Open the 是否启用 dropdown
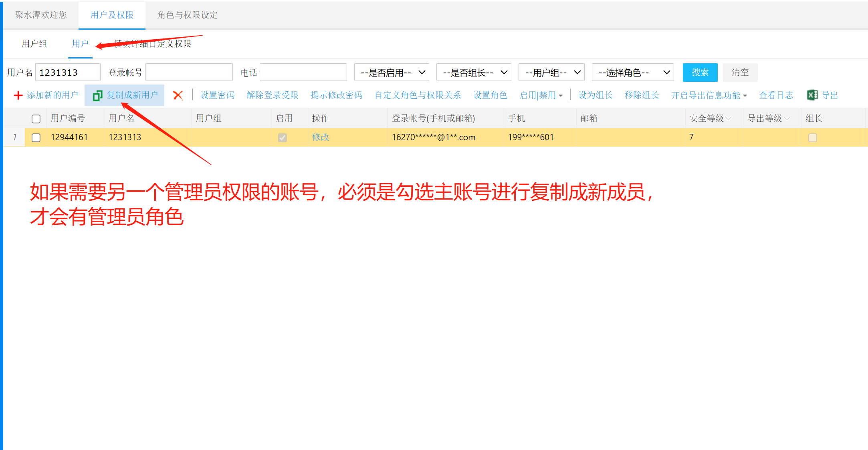Viewport: 868px width, 450px height. click(x=392, y=73)
